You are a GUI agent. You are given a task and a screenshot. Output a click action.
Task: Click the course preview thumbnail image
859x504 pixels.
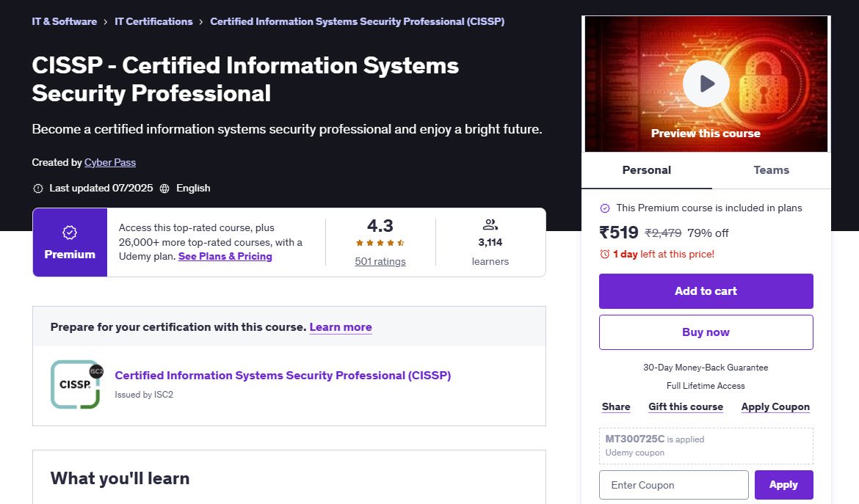click(x=706, y=84)
